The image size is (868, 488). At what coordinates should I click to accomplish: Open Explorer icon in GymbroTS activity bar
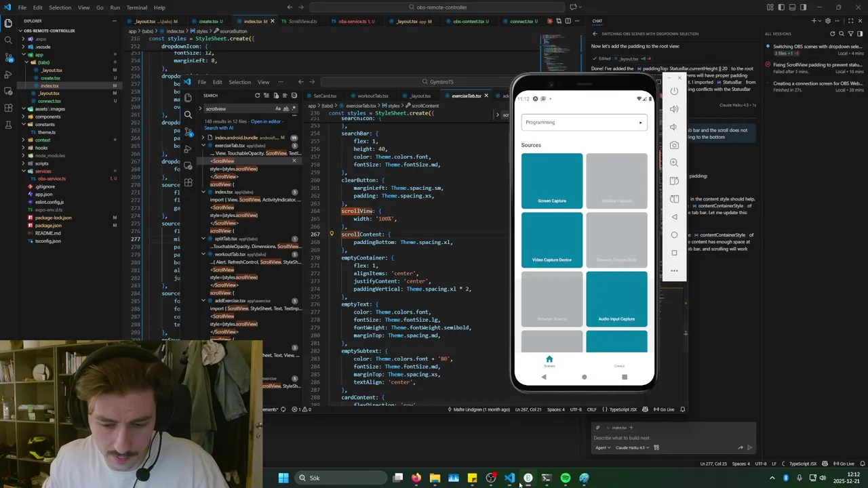click(188, 98)
